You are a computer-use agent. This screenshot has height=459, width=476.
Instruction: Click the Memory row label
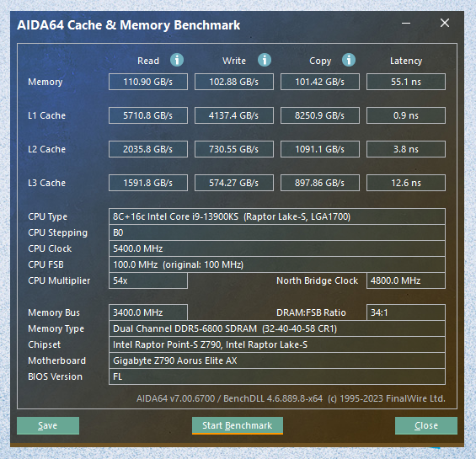coord(45,82)
